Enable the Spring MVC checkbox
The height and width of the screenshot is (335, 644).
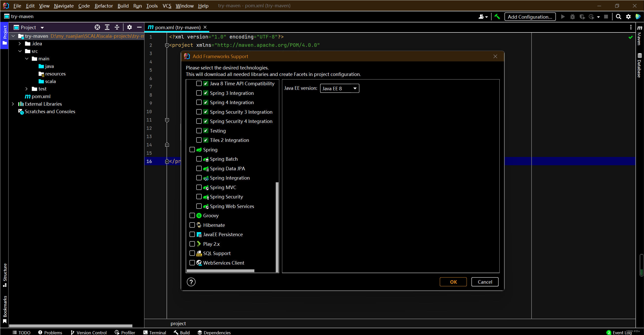point(199,187)
